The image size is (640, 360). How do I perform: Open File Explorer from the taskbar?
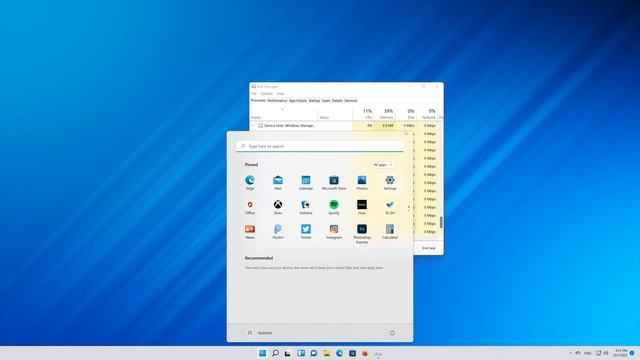coord(327,353)
